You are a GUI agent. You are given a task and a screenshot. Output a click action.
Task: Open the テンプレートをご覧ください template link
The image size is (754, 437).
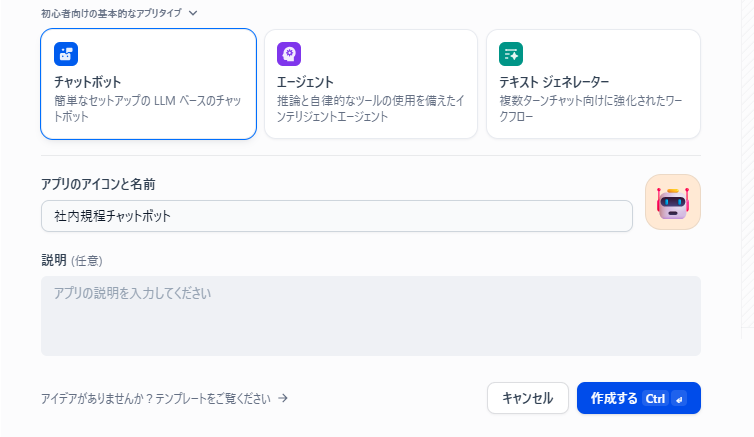click(155, 398)
